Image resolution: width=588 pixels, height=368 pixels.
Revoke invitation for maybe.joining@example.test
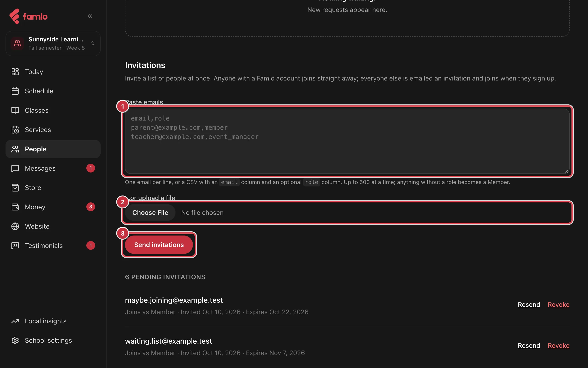pos(558,305)
